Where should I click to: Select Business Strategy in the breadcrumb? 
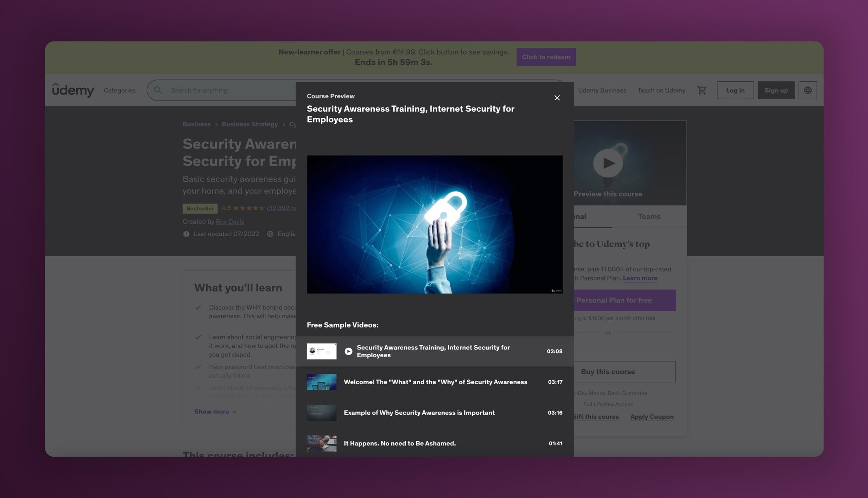[250, 124]
